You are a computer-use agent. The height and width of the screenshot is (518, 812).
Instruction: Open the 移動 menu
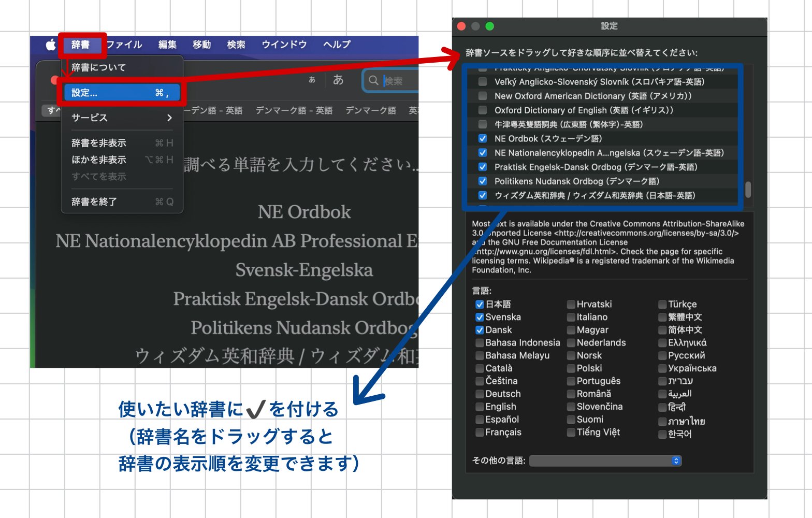(x=201, y=45)
